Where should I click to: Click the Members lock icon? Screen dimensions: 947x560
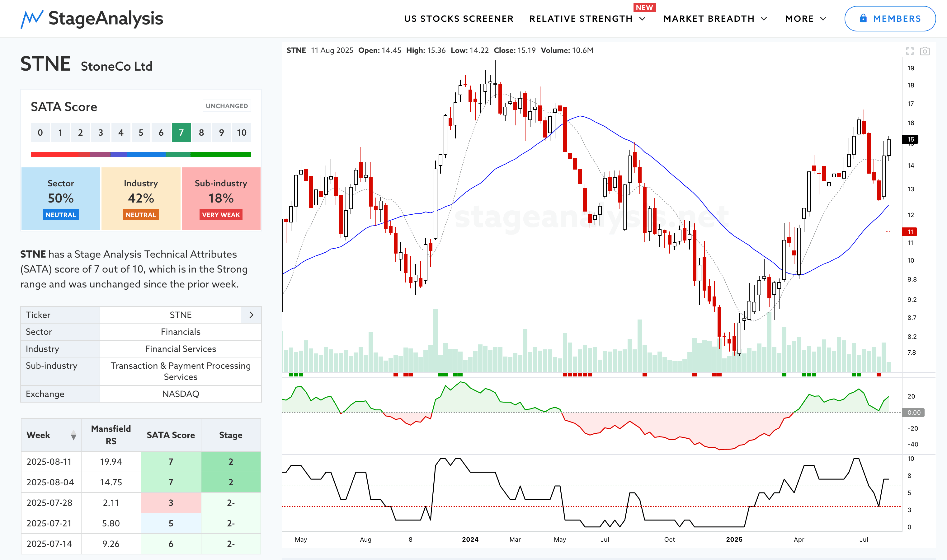tap(863, 18)
